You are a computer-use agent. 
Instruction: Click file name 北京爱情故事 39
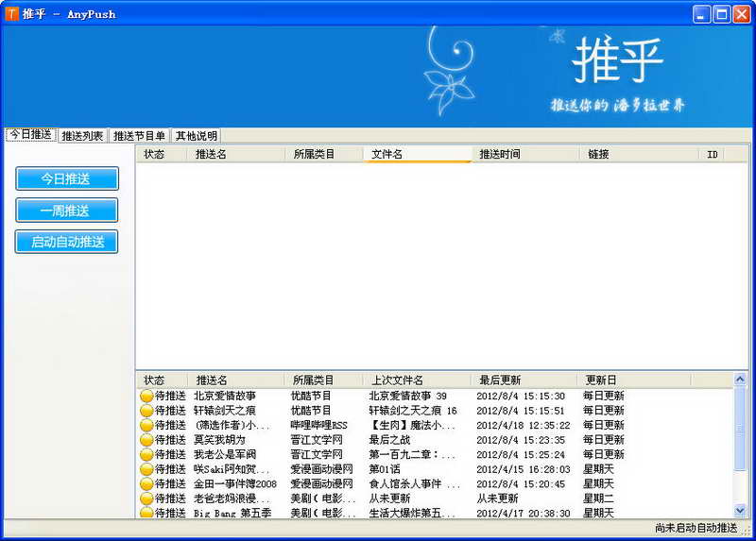point(408,396)
